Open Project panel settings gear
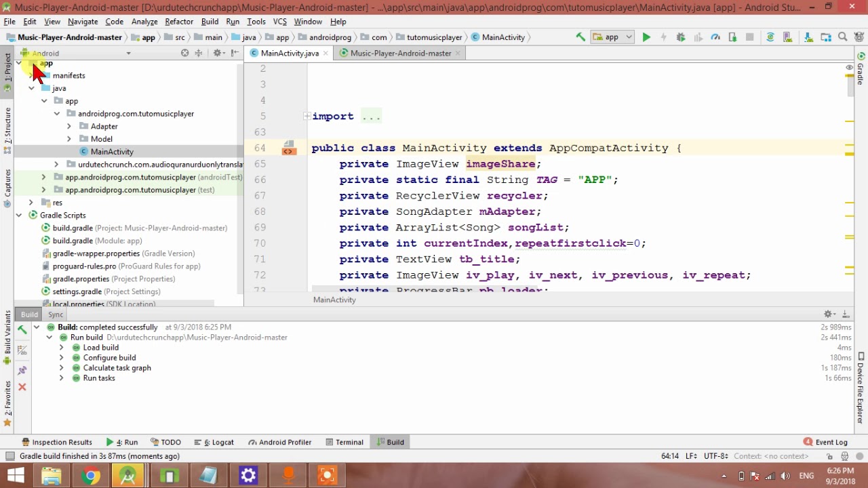The image size is (868, 488). 218,53
